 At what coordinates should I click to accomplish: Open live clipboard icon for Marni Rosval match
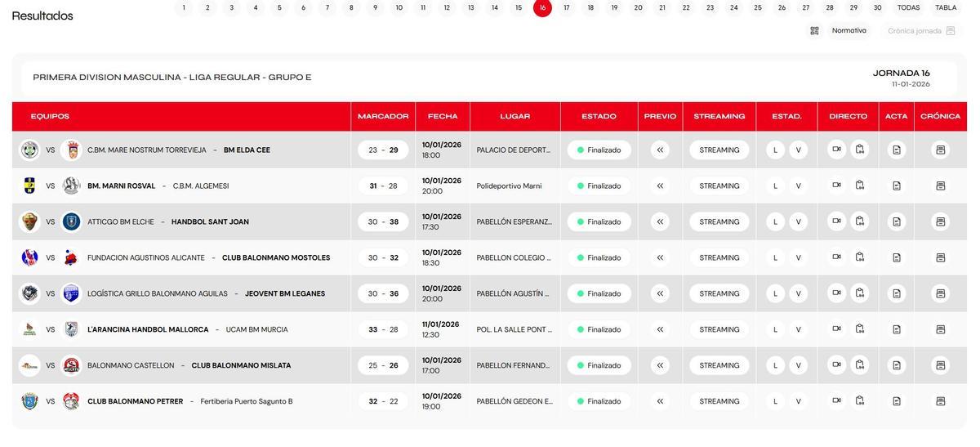pyautogui.click(x=860, y=186)
